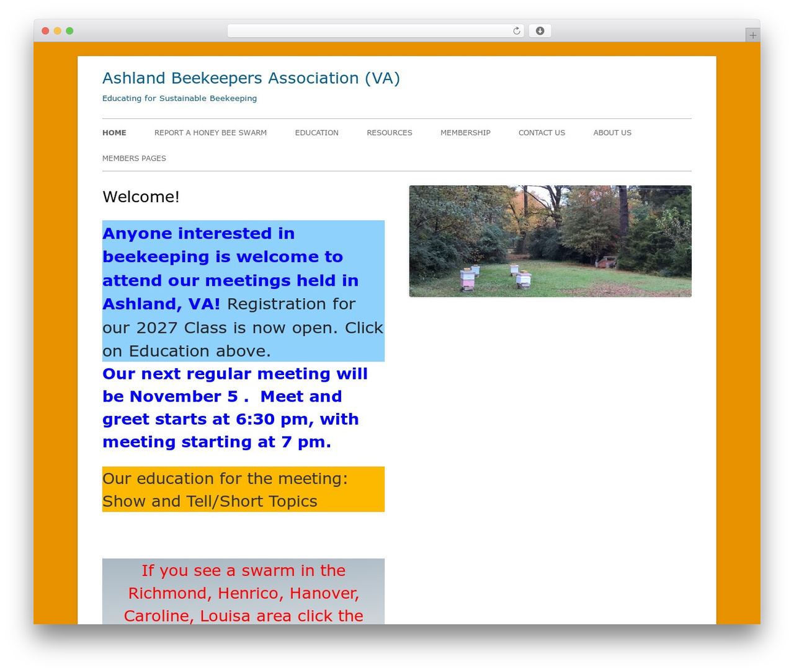The width and height of the screenshot is (794, 672).
Task: Open the Membership page
Action: coord(465,133)
